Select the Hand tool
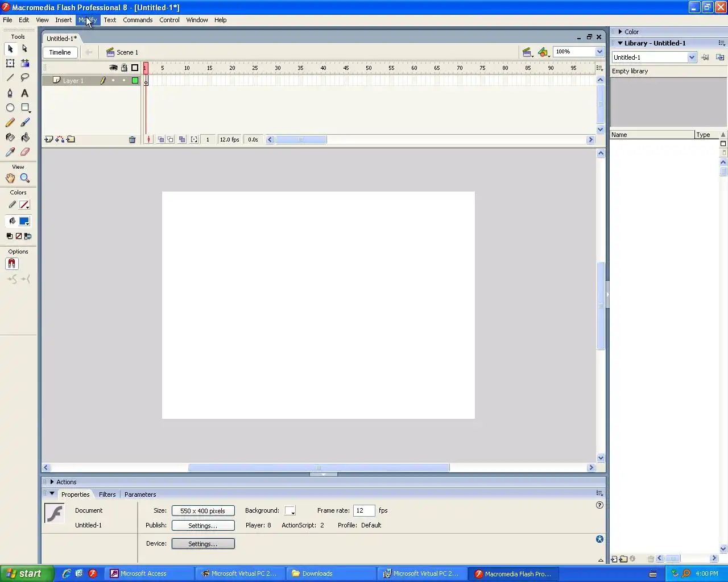 click(x=10, y=178)
